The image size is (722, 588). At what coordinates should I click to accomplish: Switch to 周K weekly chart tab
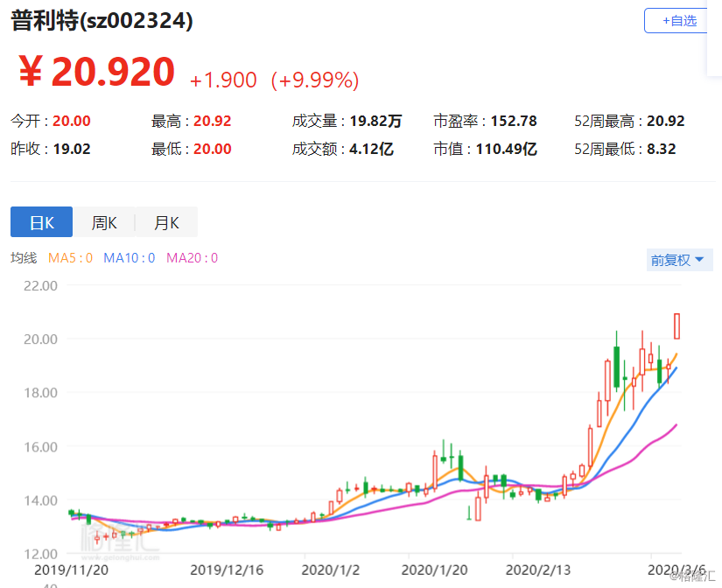click(x=104, y=222)
